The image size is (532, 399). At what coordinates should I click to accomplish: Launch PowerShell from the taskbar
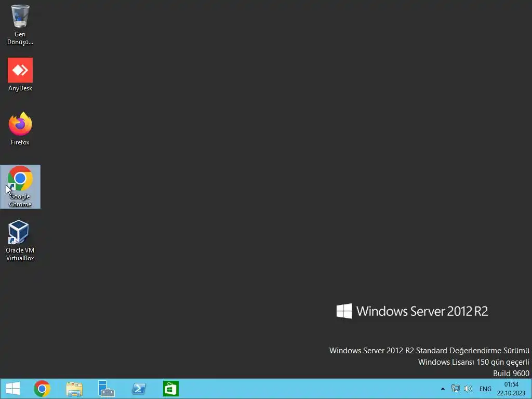click(139, 389)
